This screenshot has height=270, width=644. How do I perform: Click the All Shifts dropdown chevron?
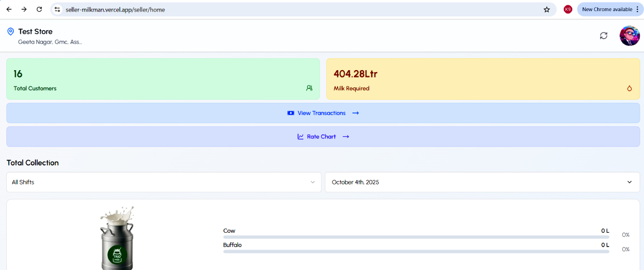(312, 182)
